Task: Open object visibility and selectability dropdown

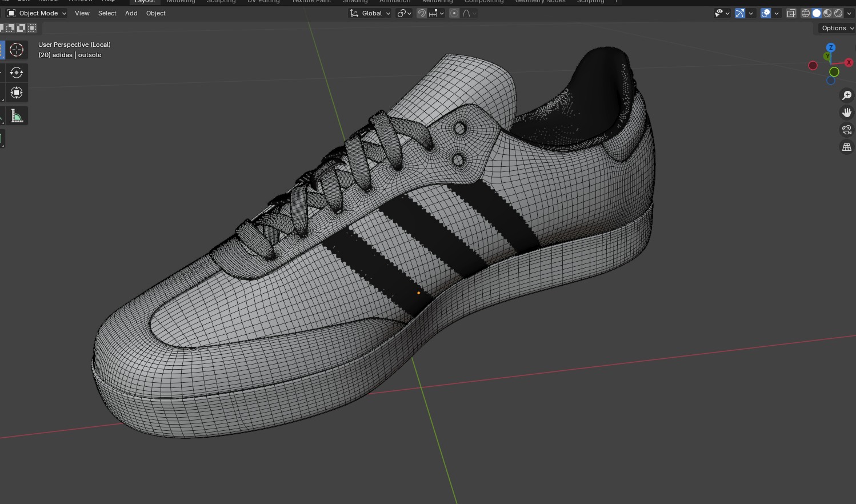Action: click(722, 13)
